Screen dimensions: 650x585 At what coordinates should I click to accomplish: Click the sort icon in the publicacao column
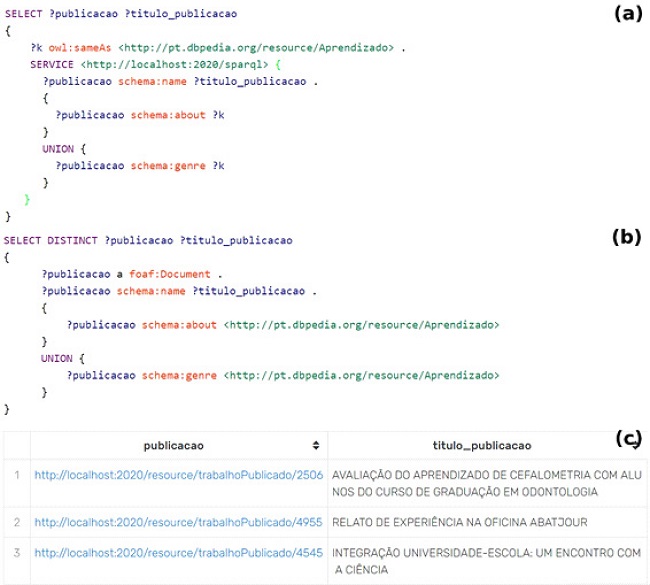click(x=316, y=445)
